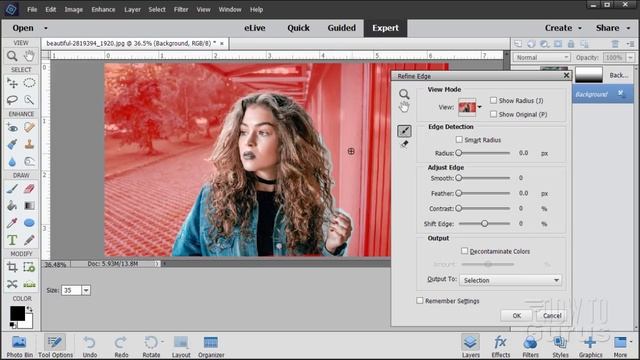Expand the Create dropdown
The image size is (640, 360).
coord(580,28)
